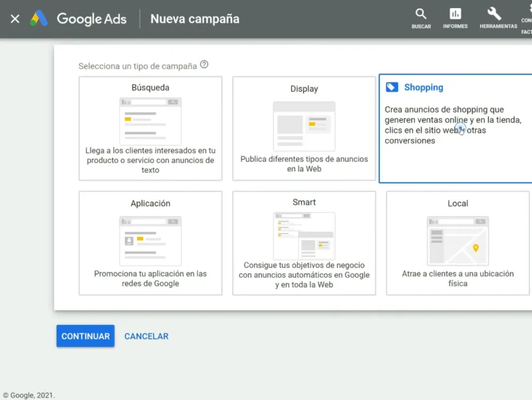
Task: Click the Shopping price tag icon
Action: (x=392, y=88)
